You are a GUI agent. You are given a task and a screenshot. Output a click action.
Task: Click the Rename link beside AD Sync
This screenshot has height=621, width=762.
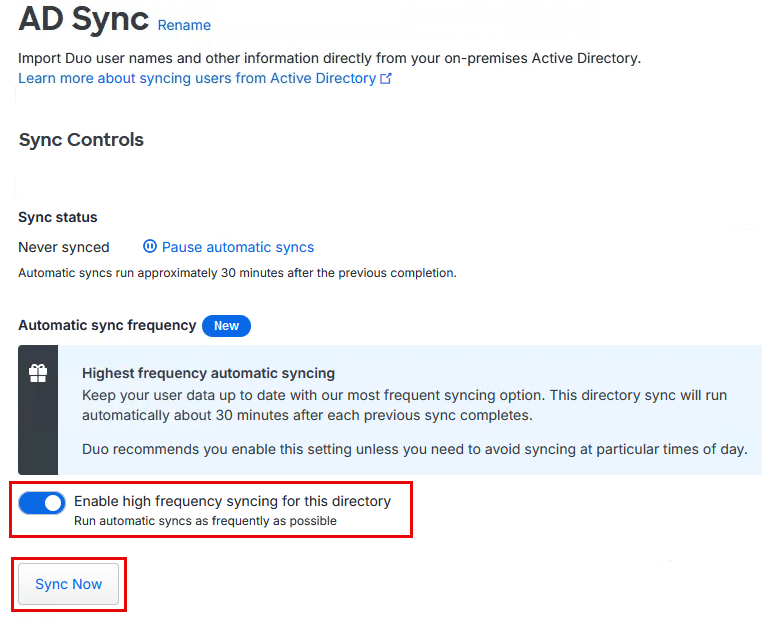tap(184, 25)
